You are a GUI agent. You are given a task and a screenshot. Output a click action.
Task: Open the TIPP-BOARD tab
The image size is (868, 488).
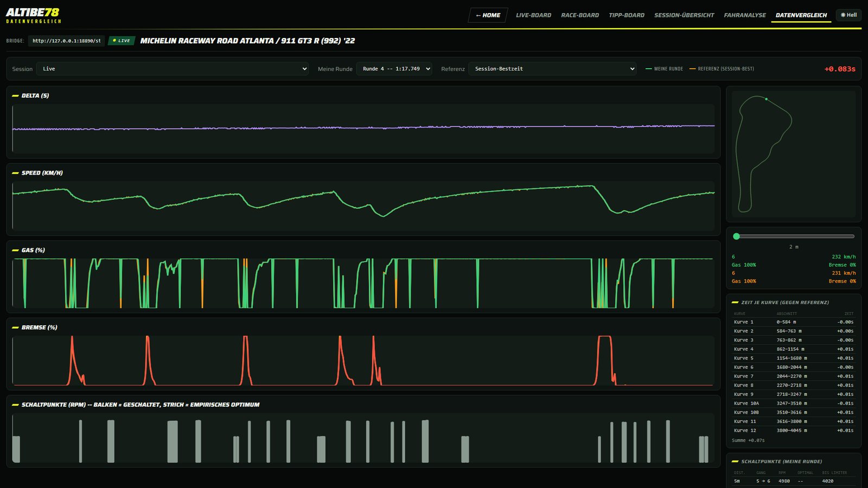(x=627, y=15)
